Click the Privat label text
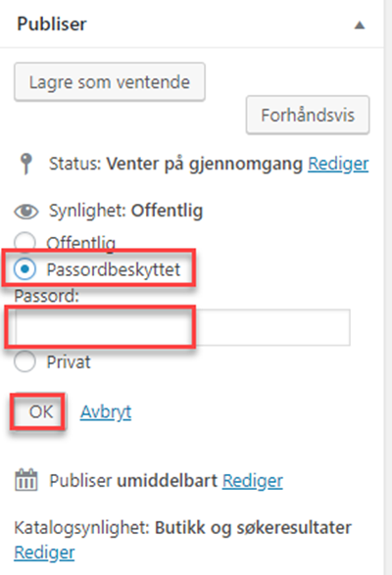The width and height of the screenshot is (392, 575). tap(69, 361)
